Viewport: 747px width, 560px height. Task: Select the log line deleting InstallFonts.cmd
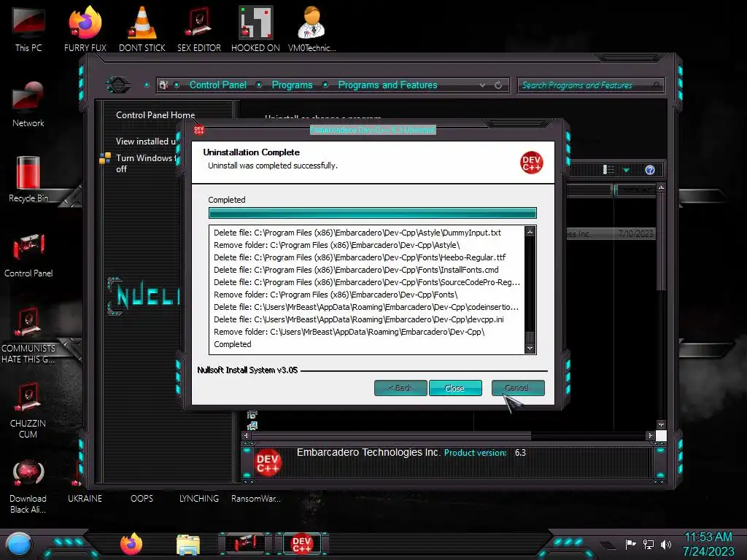356,270
